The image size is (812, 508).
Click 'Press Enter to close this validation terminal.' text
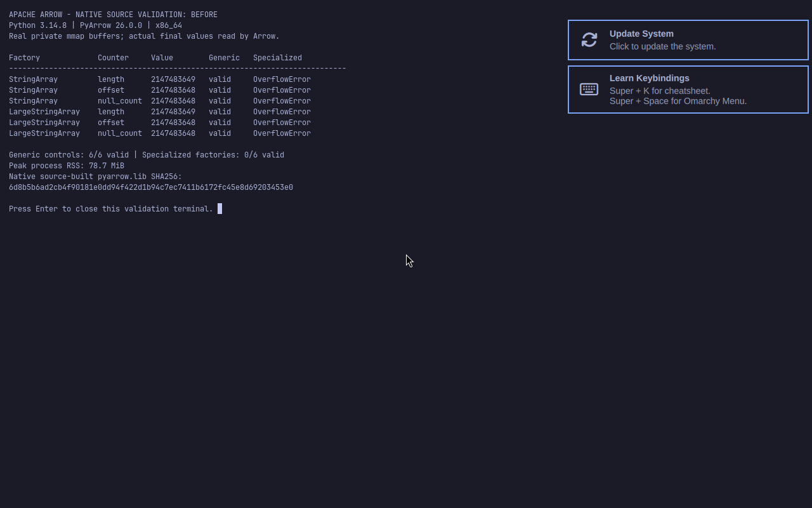(x=111, y=209)
